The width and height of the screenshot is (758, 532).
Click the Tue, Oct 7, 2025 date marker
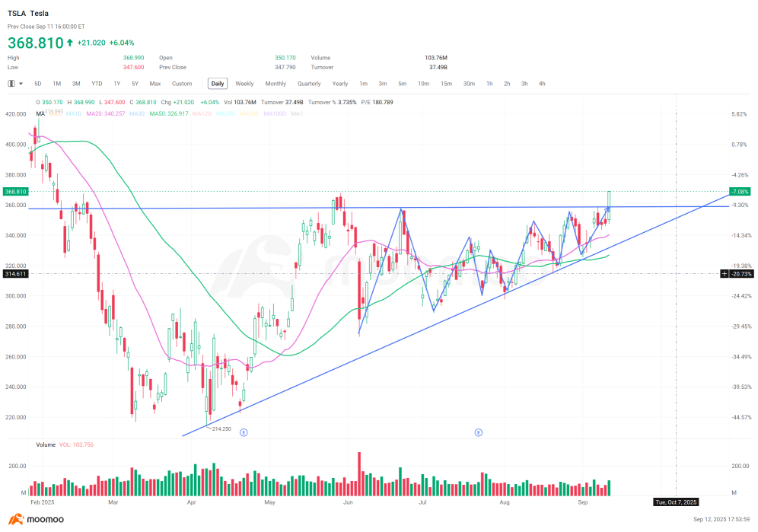[676, 502]
